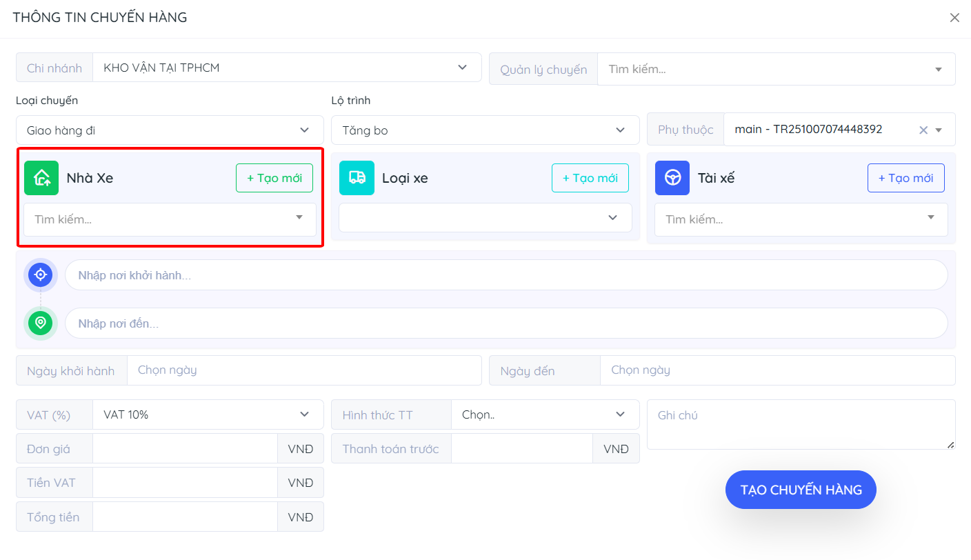Image resolution: width=971 pixels, height=560 pixels.
Task: Click the blue Tài xế steering wheel icon
Action: 672,178
